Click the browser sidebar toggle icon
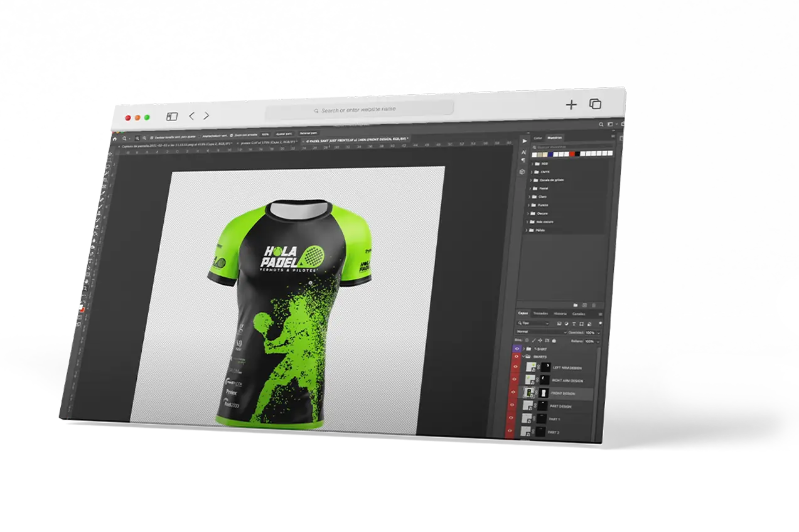799x532 pixels. 172,116
